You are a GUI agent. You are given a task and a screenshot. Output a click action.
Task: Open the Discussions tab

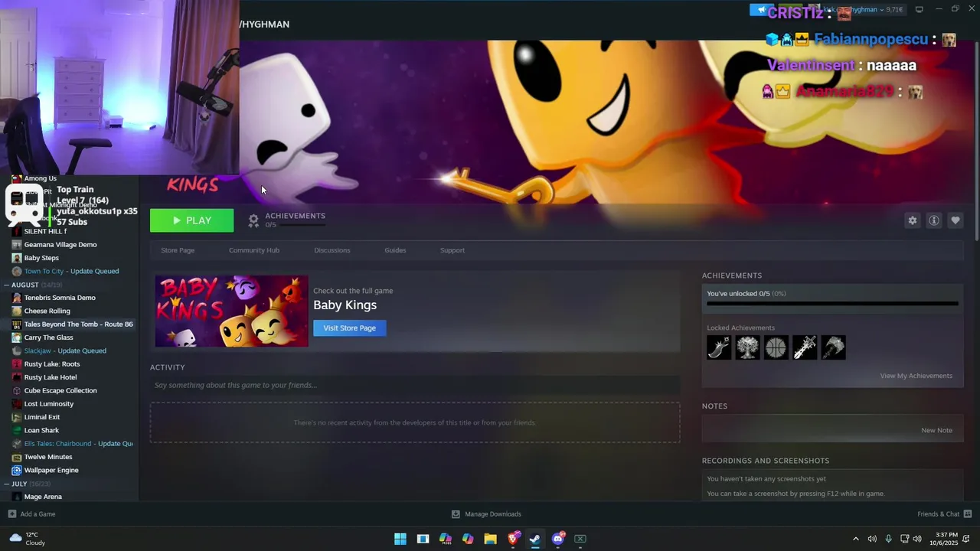332,250
